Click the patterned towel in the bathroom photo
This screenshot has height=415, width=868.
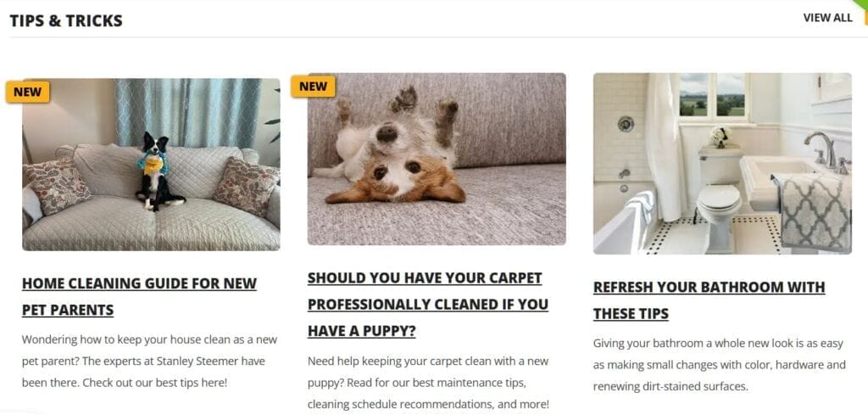tap(815, 211)
